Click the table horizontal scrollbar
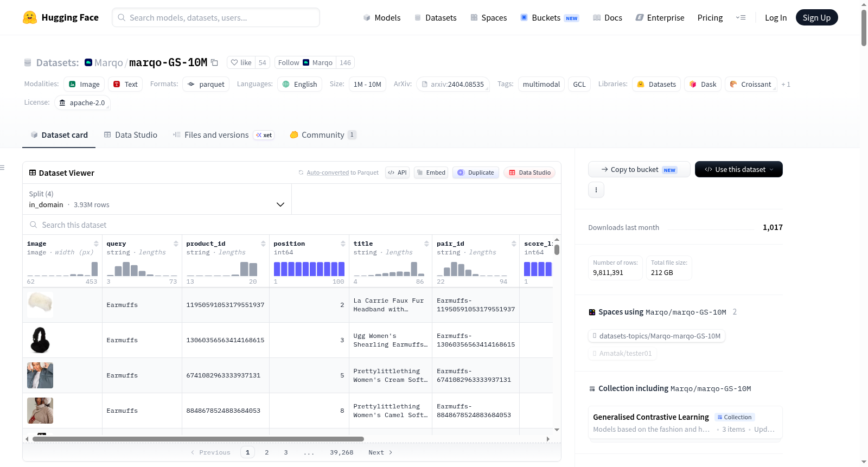The width and height of the screenshot is (868, 467). pos(198,439)
